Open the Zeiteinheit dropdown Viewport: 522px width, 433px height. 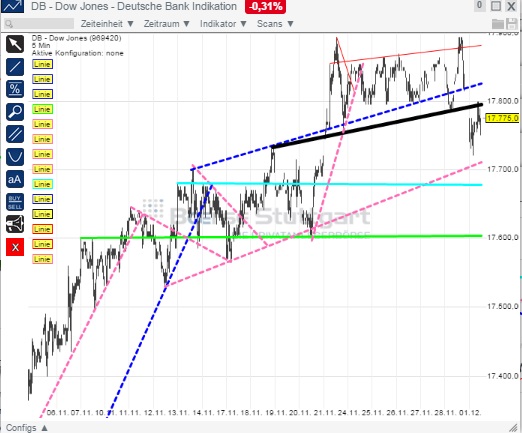point(107,24)
